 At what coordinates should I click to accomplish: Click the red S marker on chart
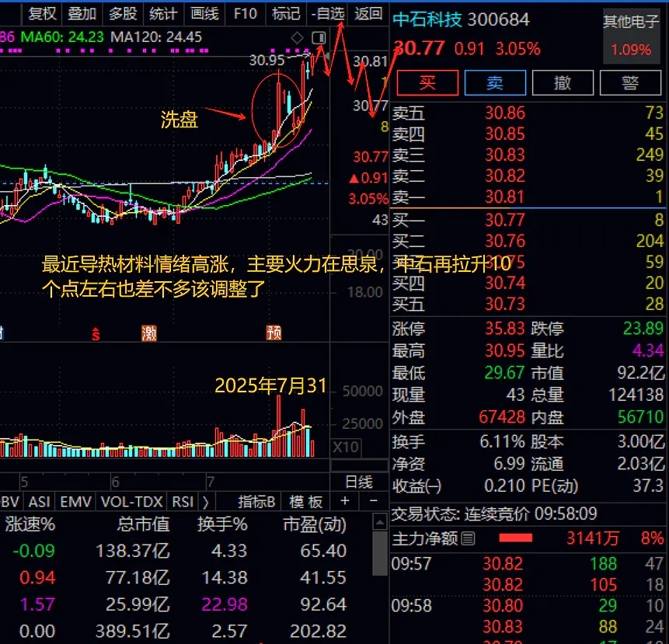(96, 334)
